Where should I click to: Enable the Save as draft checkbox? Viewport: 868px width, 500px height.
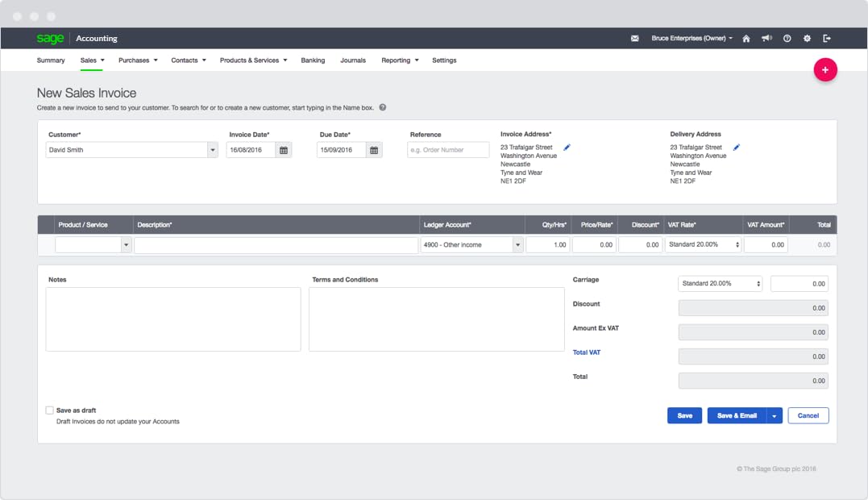click(x=50, y=410)
